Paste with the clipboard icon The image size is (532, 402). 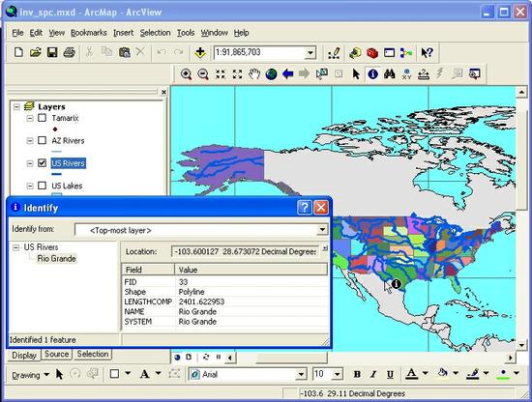[125, 53]
